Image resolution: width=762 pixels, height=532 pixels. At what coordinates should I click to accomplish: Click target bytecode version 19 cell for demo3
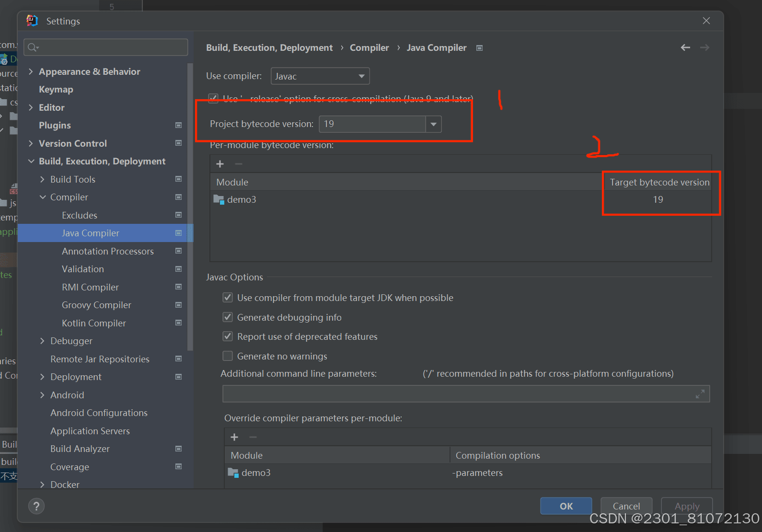pos(658,199)
